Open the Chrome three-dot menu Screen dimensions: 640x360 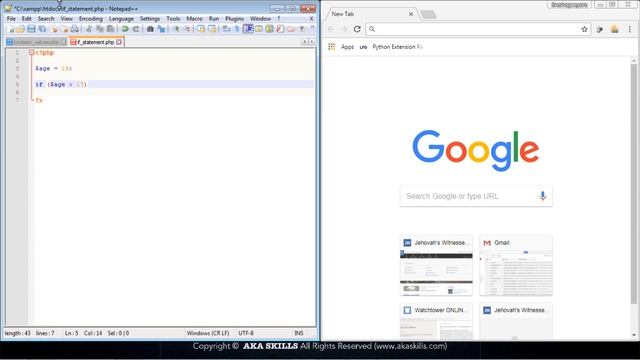tap(630, 29)
